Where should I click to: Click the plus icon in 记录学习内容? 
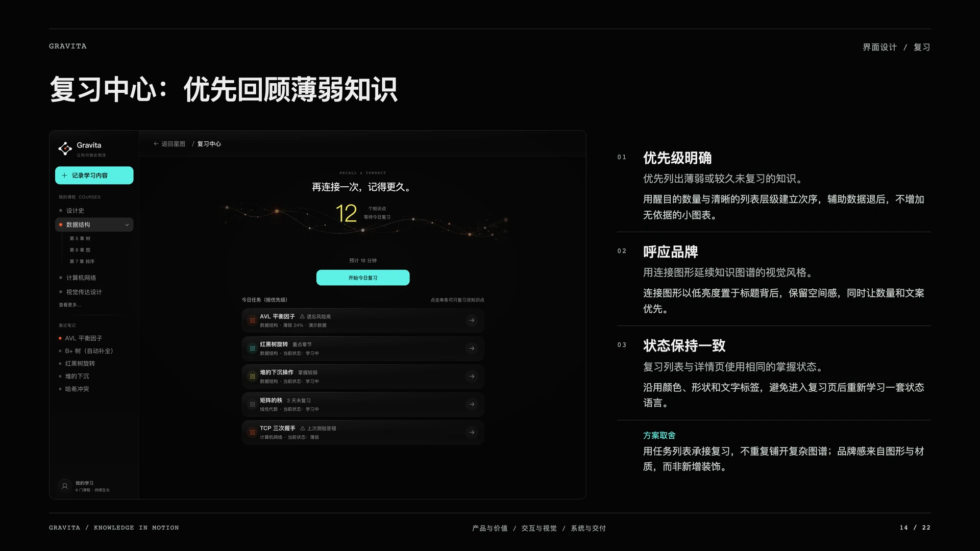[x=64, y=176]
